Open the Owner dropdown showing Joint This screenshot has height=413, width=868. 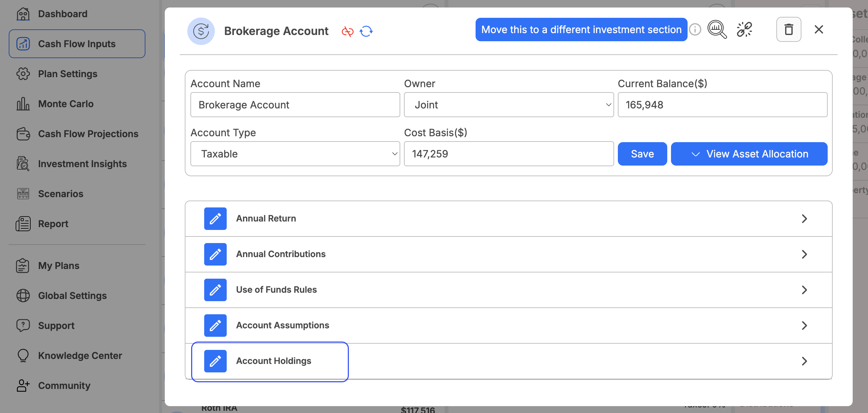509,105
